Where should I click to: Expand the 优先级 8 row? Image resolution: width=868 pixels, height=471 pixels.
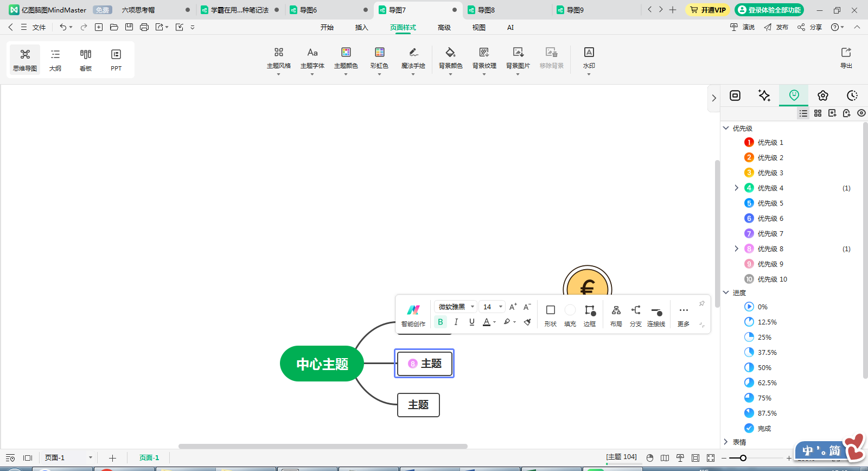(x=736, y=249)
